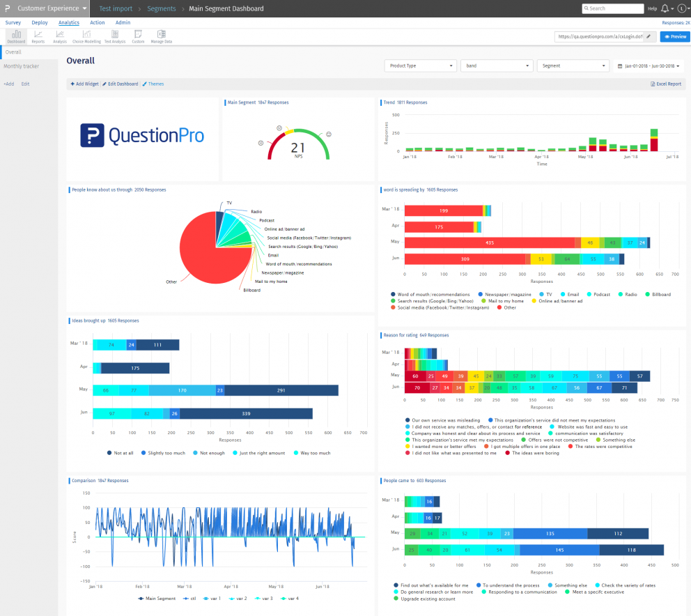Open the Analysis tool icon
This screenshot has width=691, height=616.
[59, 36]
